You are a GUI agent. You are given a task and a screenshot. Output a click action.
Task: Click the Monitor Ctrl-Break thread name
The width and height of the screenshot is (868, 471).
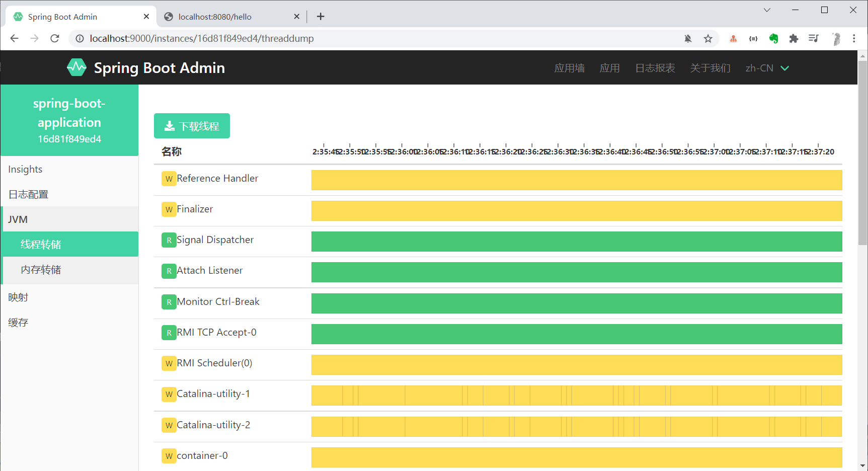[218, 301]
